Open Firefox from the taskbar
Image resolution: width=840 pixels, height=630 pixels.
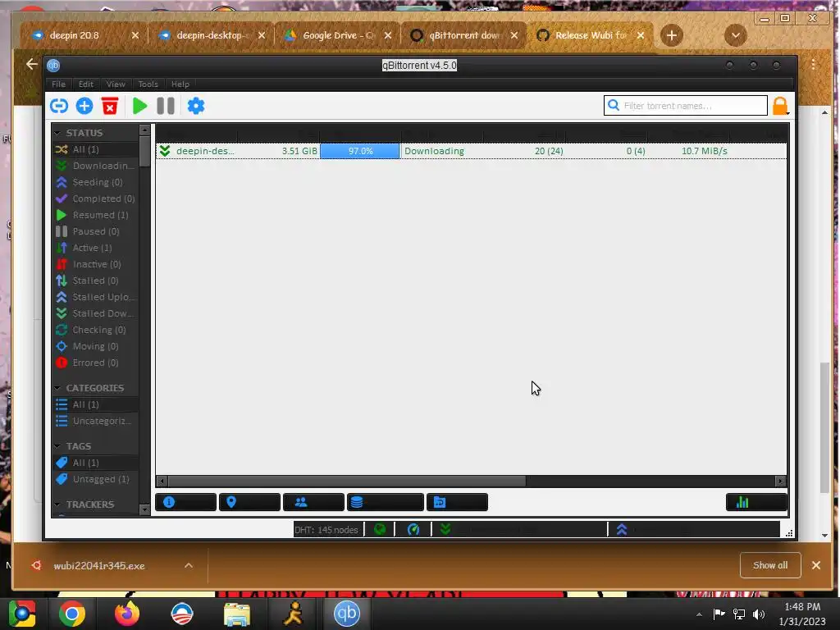(x=127, y=614)
